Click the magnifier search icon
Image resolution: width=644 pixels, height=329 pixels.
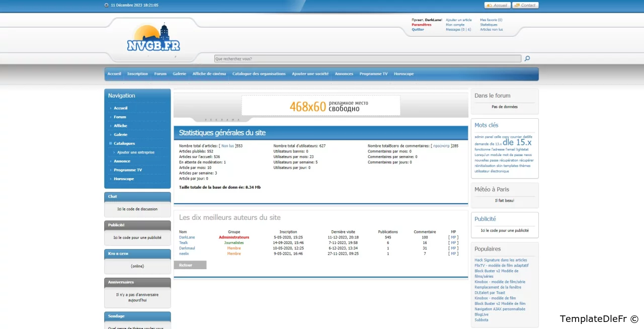pos(527,59)
